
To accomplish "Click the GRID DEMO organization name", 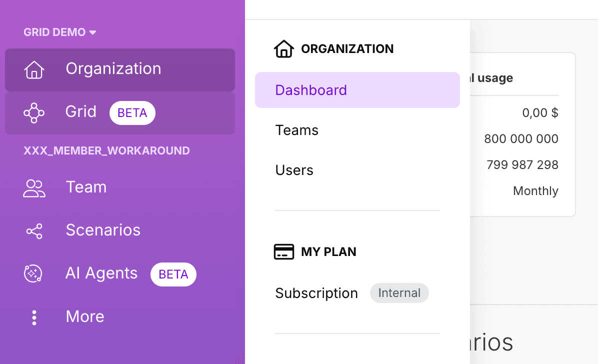I will 54,32.
